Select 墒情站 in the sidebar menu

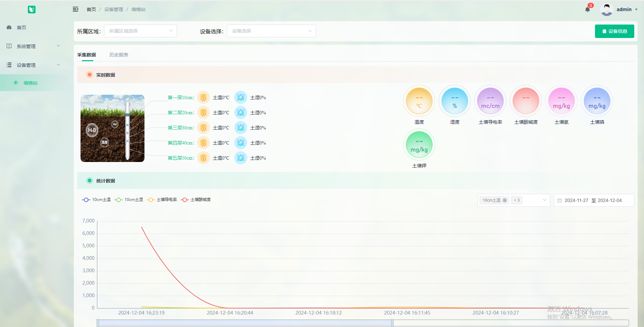[x=31, y=83]
